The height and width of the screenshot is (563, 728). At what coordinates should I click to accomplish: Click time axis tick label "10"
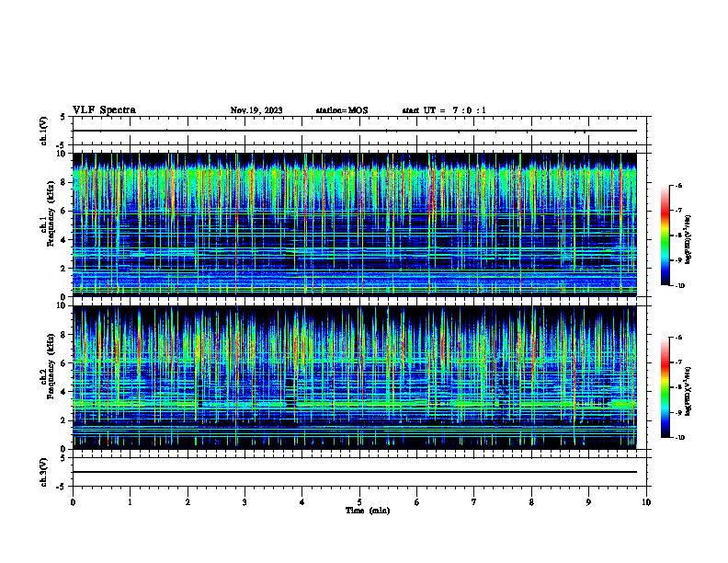(646, 502)
